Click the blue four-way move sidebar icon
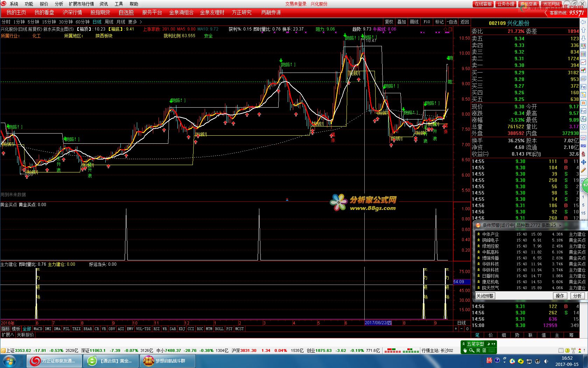This screenshot has width=588, height=368. pos(583,162)
